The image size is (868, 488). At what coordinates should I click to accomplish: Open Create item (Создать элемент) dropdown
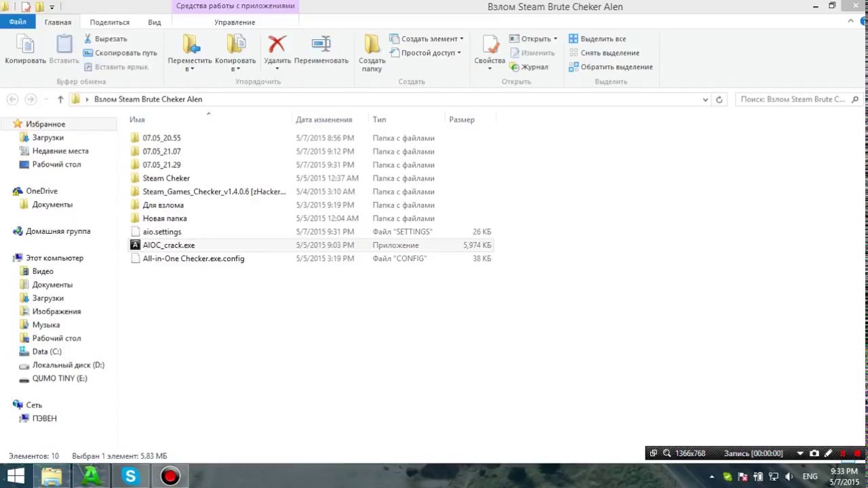(427, 39)
